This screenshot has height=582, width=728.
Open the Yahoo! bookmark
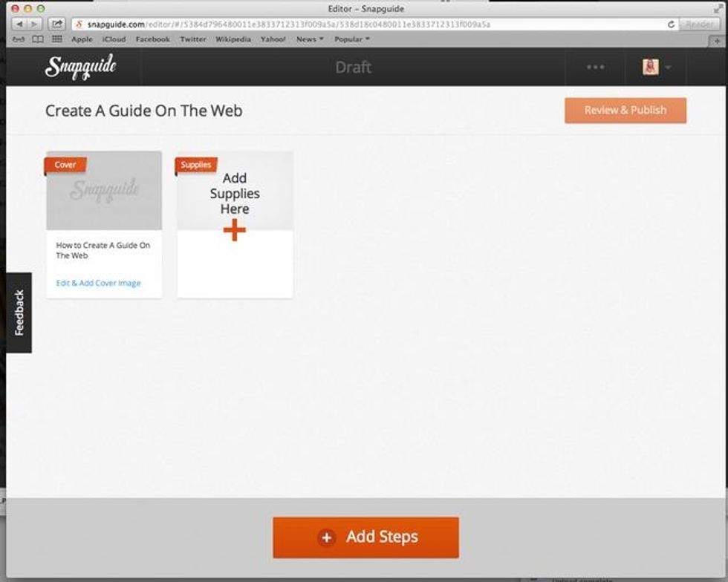coord(273,39)
